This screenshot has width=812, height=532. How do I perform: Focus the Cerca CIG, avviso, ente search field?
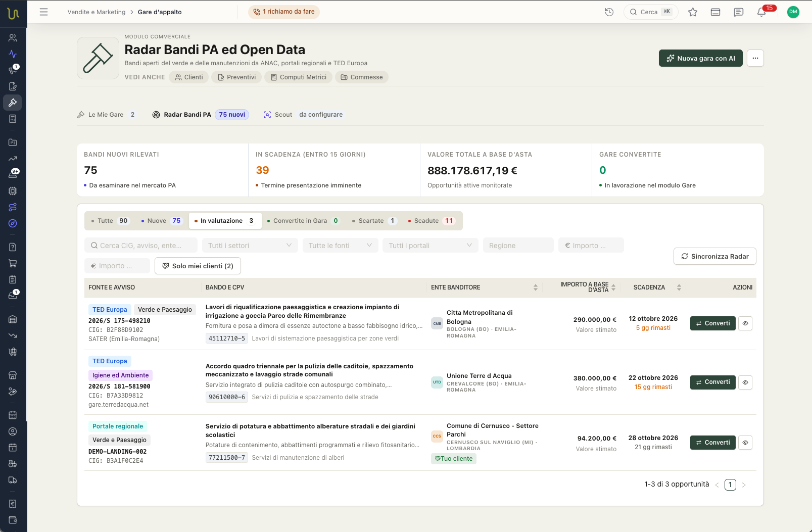141,246
